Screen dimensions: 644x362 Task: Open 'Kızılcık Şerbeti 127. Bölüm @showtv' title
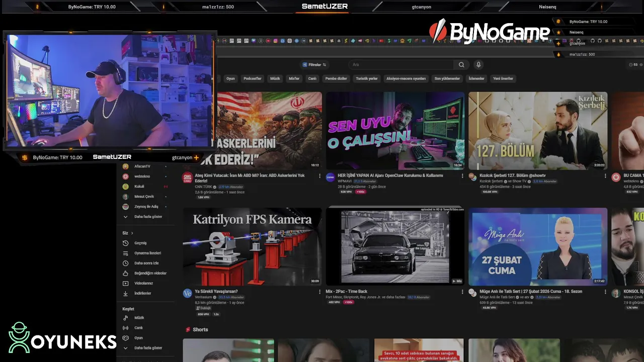pyautogui.click(x=513, y=175)
